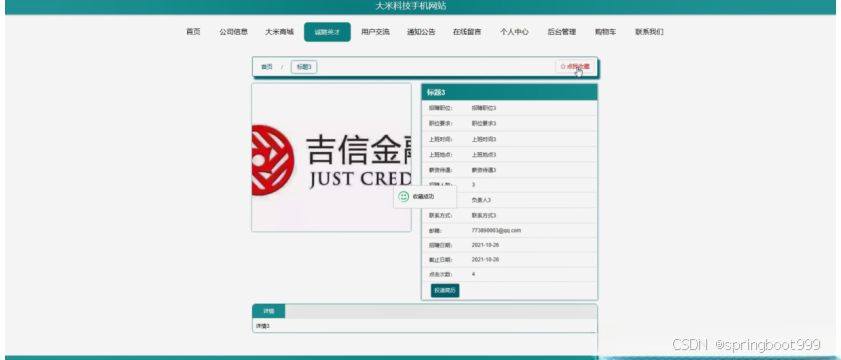Open the 公司信息 navigation item
Image resolution: width=841 pixels, height=360 pixels.
(x=233, y=32)
